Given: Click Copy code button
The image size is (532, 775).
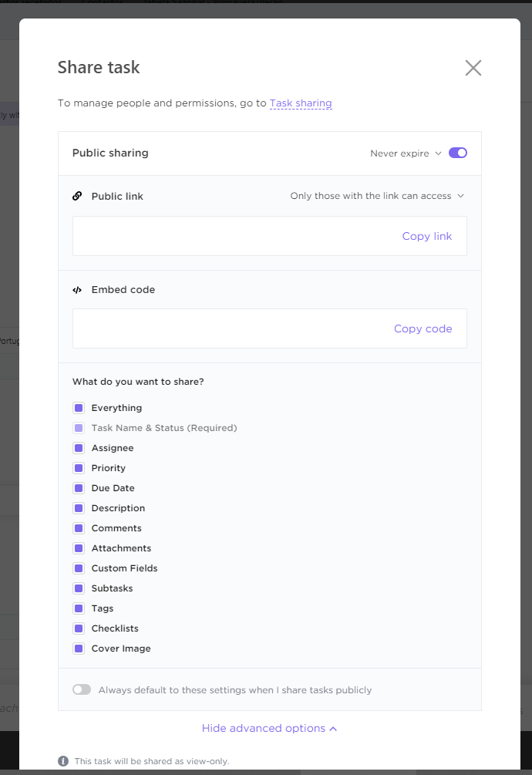Looking at the screenshot, I should click(423, 329).
